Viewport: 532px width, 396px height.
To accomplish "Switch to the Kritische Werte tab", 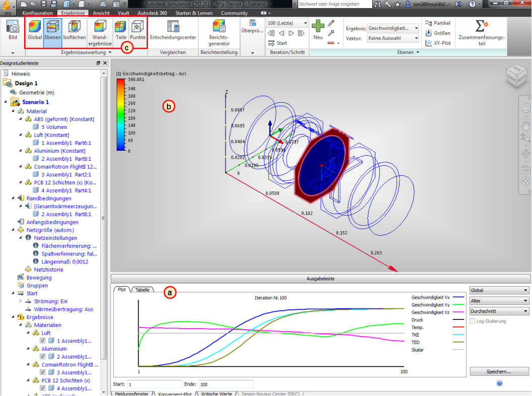I will click(217, 393).
